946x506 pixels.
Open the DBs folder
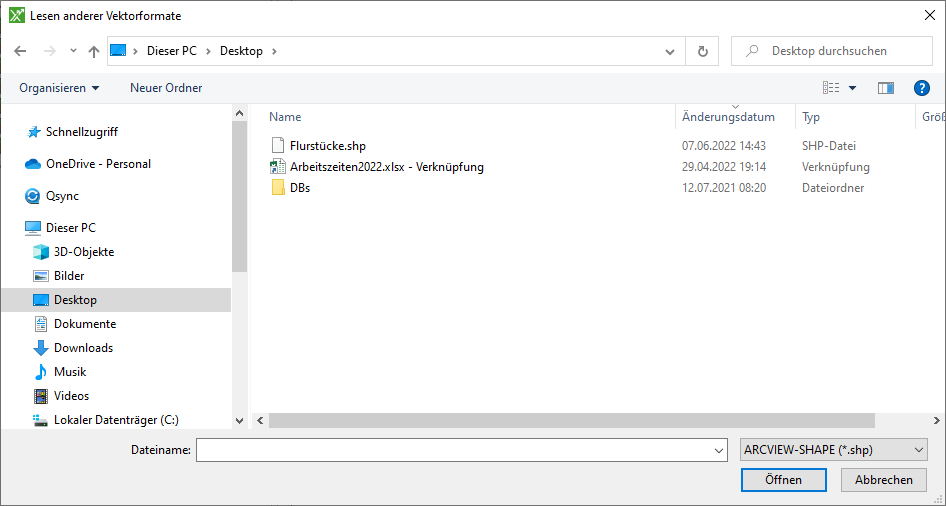pyautogui.click(x=299, y=188)
